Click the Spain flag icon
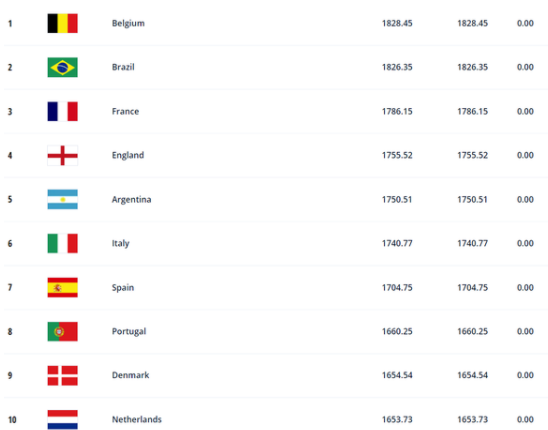The width and height of the screenshot is (548, 430). coord(63,287)
